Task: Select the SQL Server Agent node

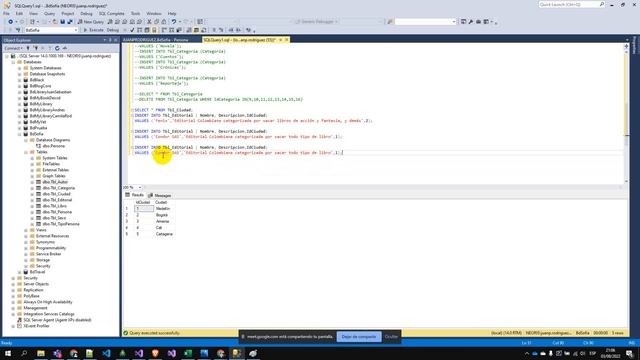Action: tap(57, 320)
